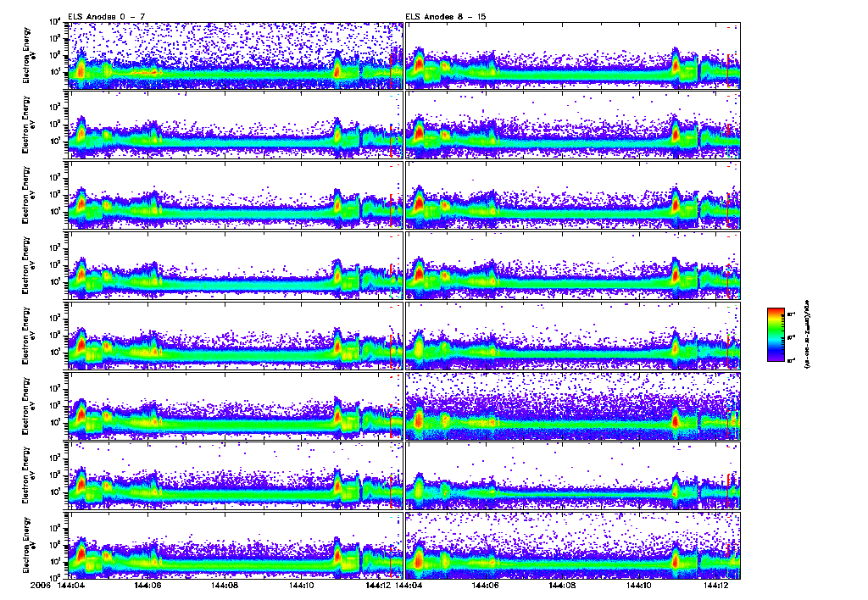
Task: Click the year label "2006" on the time axis
Action: [x=41, y=585]
